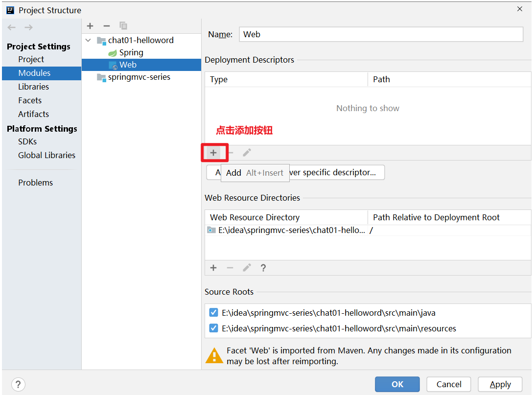532x395 pixels.
Task: Select the Spring facet in tree
Action: point(131,52)
